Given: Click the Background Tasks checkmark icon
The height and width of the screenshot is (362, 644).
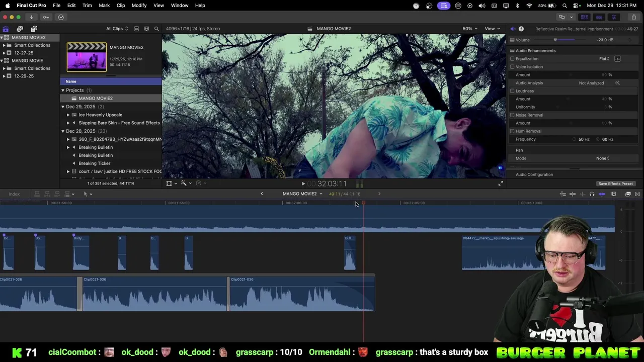Looking at the screenshot, I should pyautogui.click(x=61, y=17).
